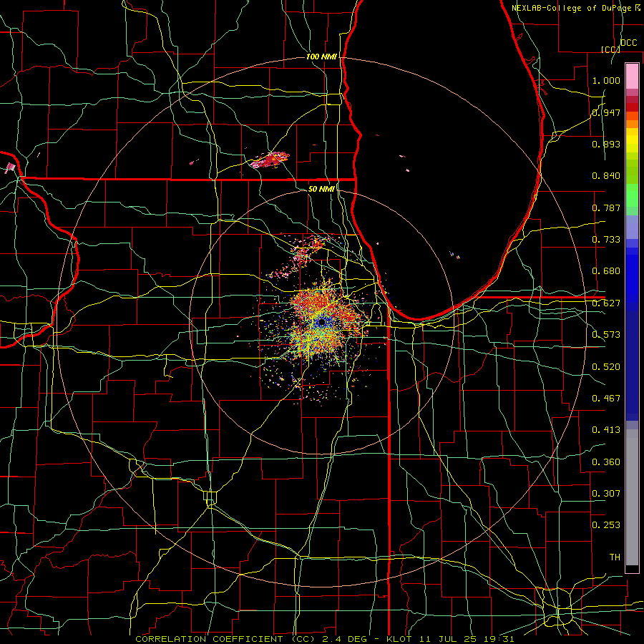This screenshot has width=644, height=644.
Task: Click the 0.627 scale value
Action: coord(606,303)
